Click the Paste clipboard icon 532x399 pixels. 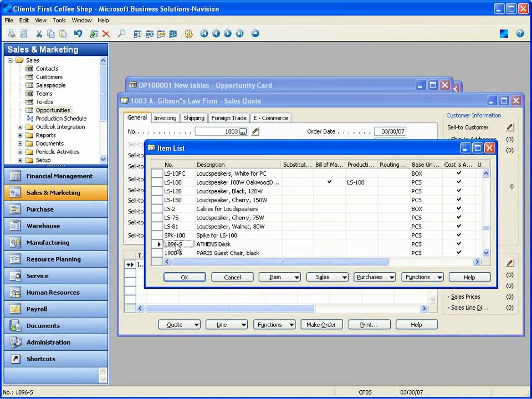point(63,34)
